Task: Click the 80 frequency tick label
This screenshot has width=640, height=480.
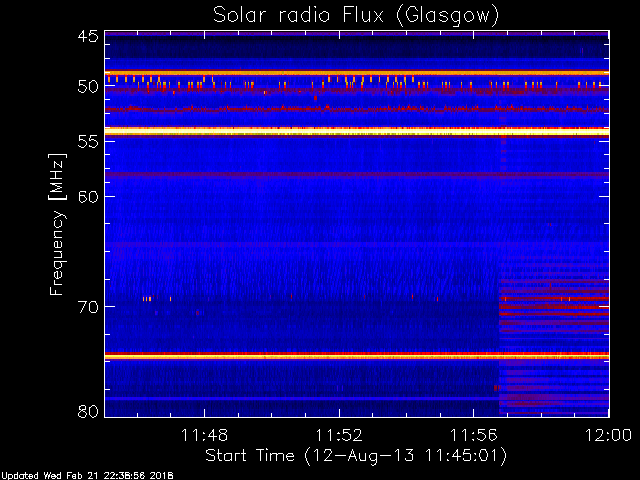Action: coord(88,411)
